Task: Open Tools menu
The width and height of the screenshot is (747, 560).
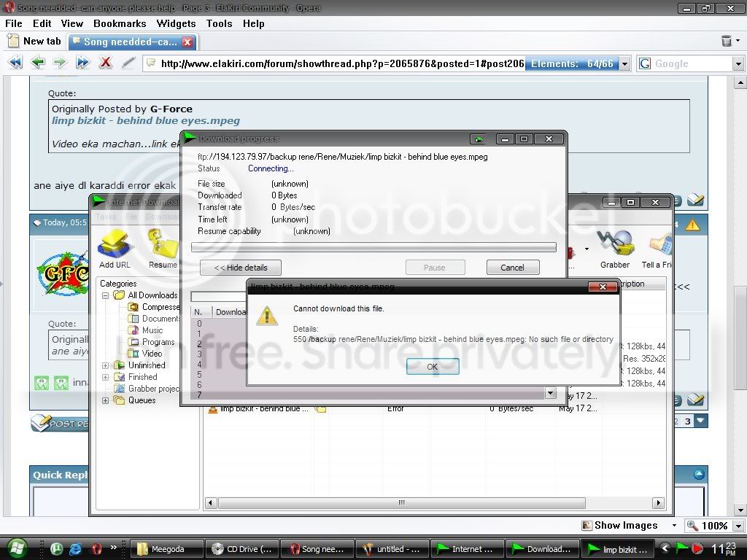Action: [x=219, y=23]
